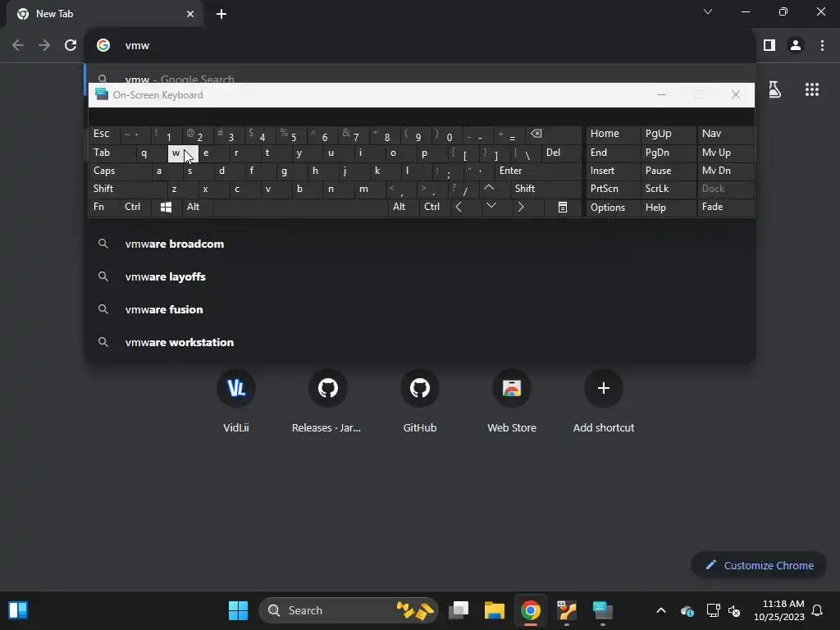Open the Google apps grid
Screen dimensions: 840x630
[811, 89]
